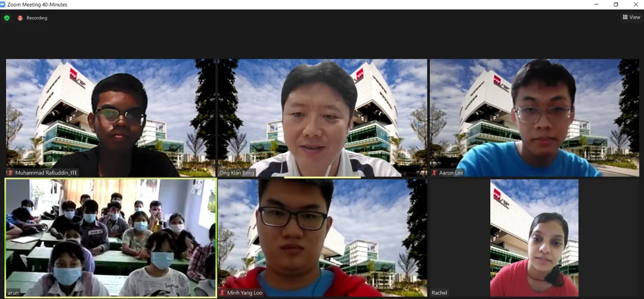The width and height of the screenshot is (644, 299).
Task: Click muted mic icon beside Aaron Lee
Action: point(435,173)
